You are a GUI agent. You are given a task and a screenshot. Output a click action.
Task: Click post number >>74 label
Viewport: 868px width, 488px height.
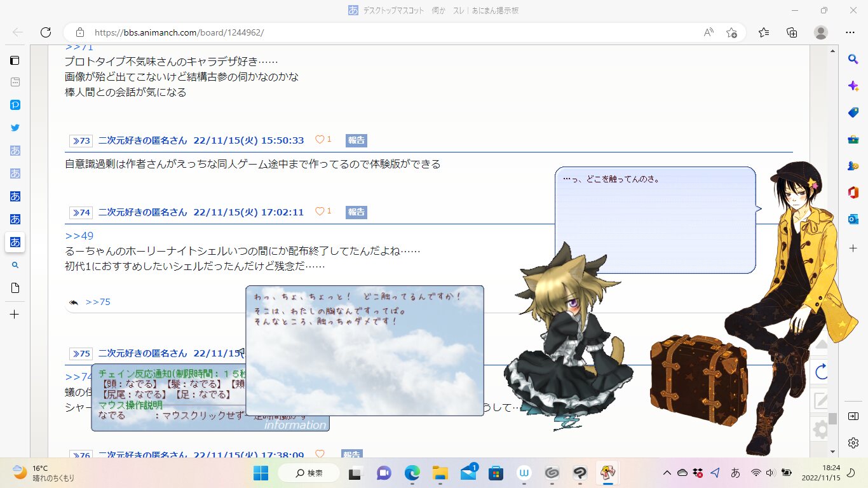pyautogui.click(x=81, y=212)
